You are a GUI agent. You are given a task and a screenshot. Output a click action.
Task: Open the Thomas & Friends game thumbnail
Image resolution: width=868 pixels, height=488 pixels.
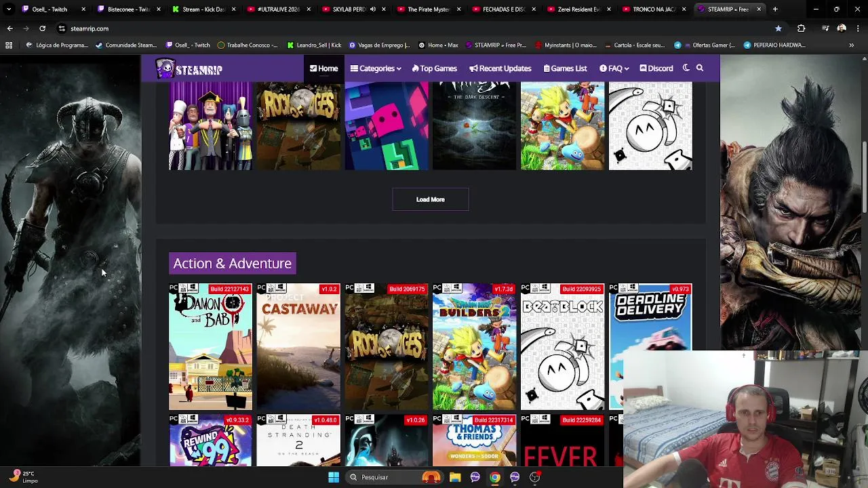tap(475, 441)
